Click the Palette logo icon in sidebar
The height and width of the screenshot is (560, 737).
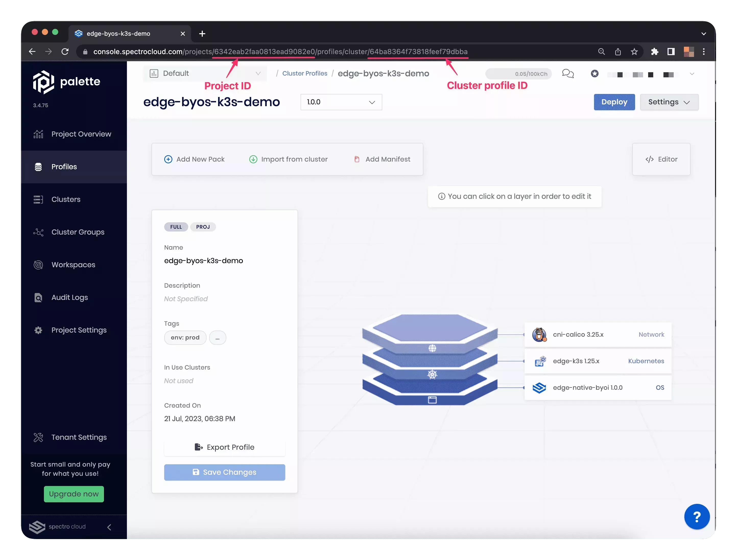[44, 82]
